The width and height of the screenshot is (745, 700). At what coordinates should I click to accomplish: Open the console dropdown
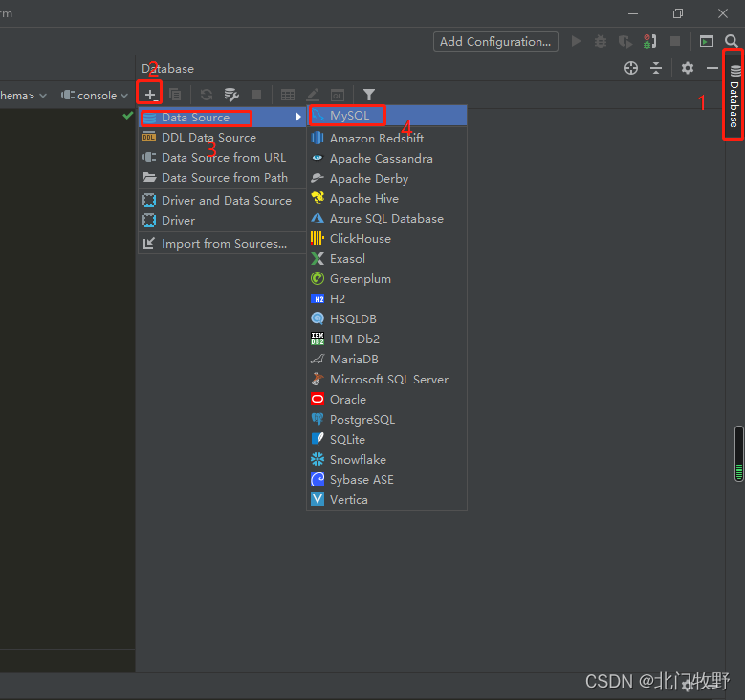pyautogui.click(x=95, y=95)
